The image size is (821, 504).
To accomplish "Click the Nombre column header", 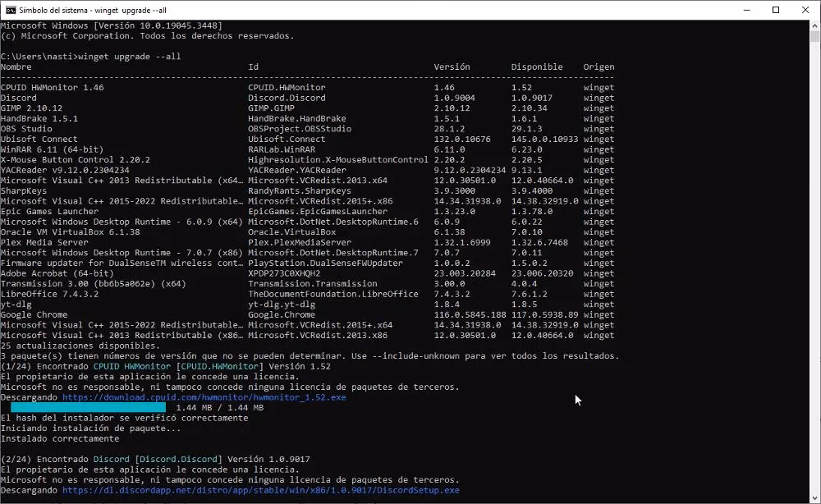I will coord(16,66).
